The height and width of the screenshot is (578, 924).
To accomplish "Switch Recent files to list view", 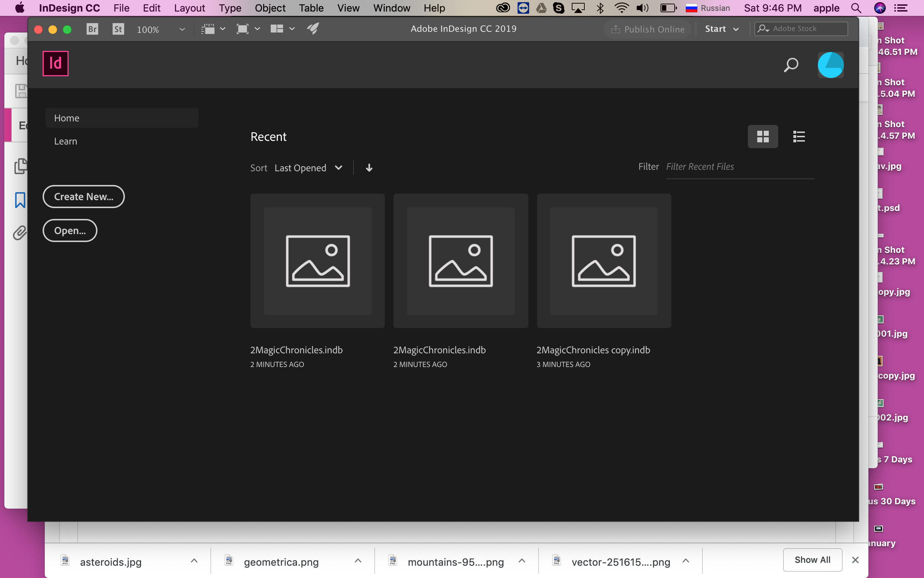I will [799, 137].
